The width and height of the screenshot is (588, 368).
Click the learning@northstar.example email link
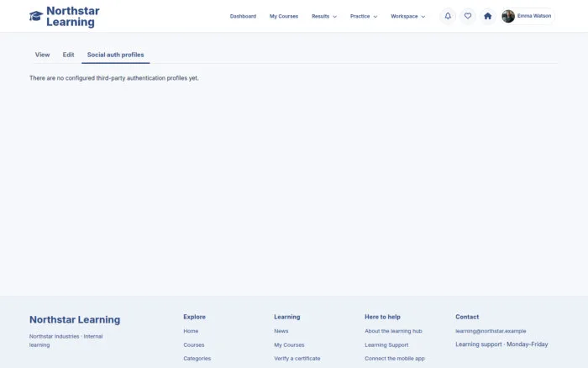coord(491,331)
